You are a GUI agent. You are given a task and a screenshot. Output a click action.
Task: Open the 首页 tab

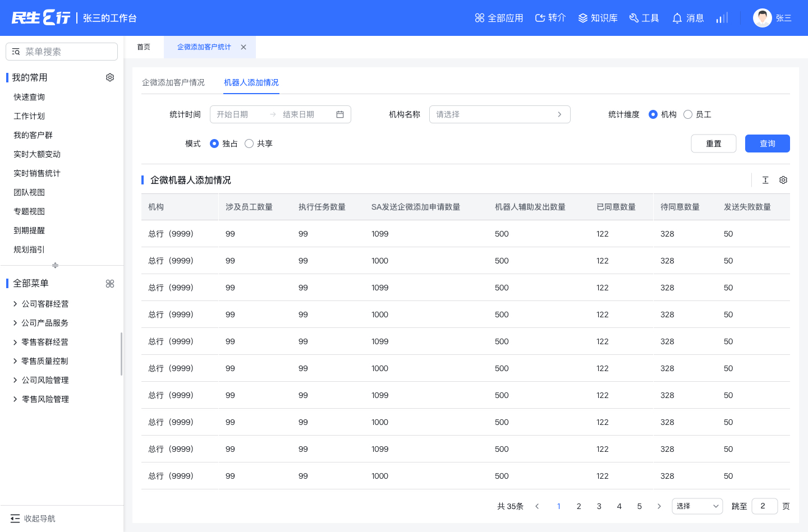tap(144, 47)
